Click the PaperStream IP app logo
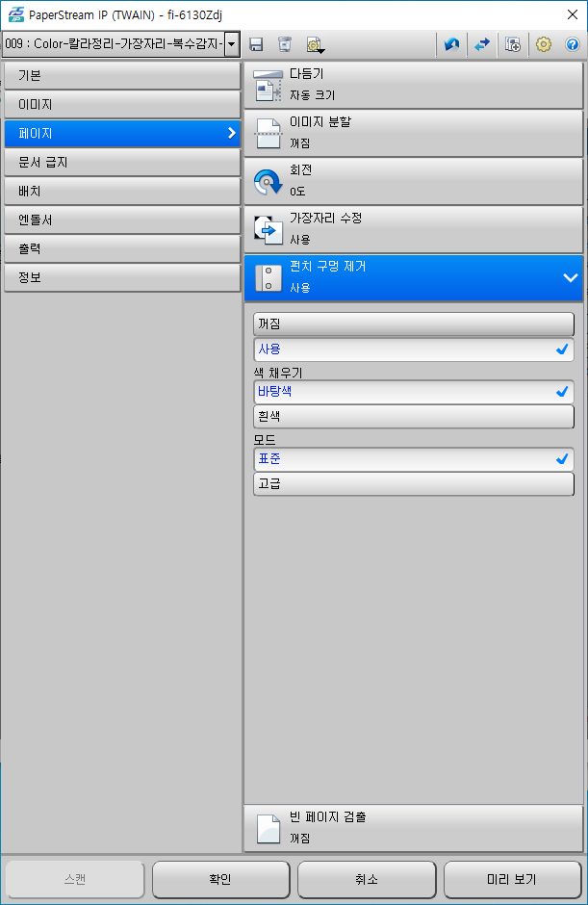588x905 pixels. point(15,14)
